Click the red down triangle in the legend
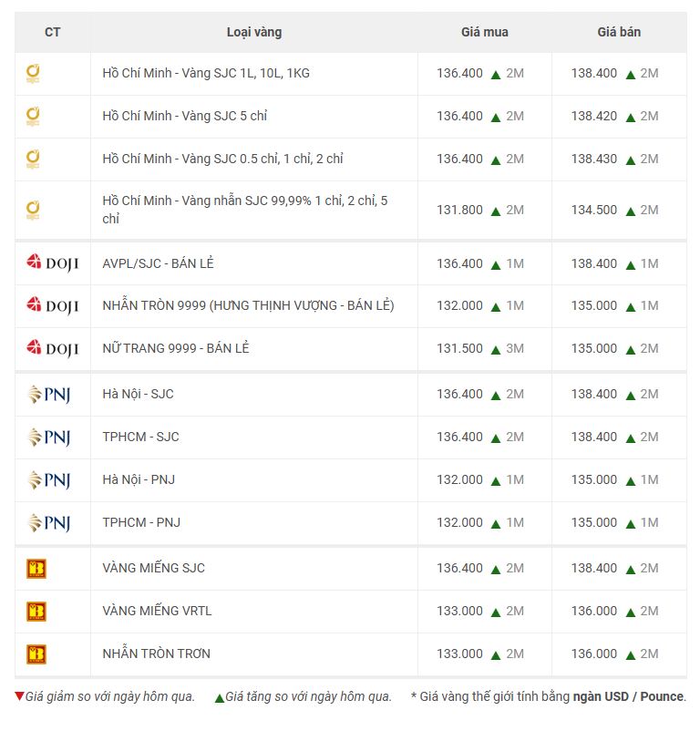 click(x=19, y=696)
